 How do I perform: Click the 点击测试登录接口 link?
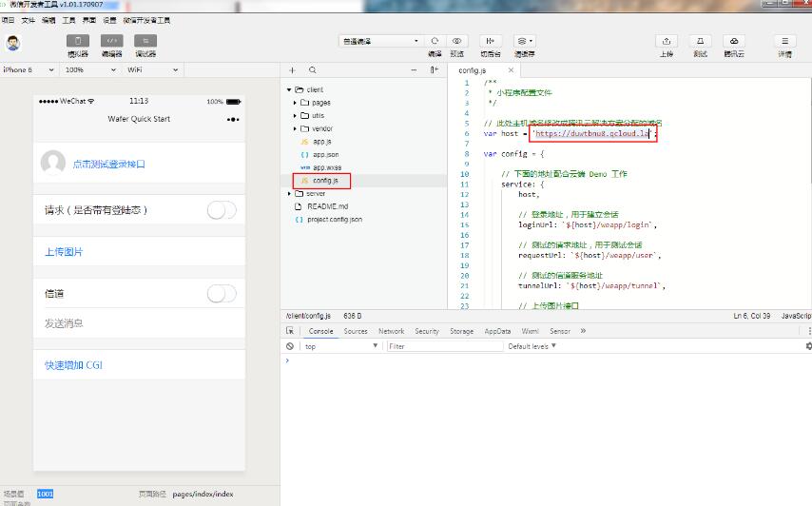109,165
